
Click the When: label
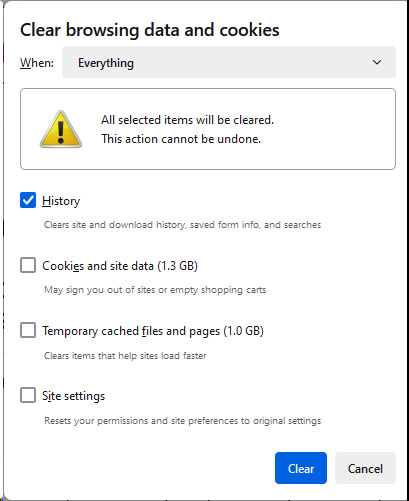[37, 63]
